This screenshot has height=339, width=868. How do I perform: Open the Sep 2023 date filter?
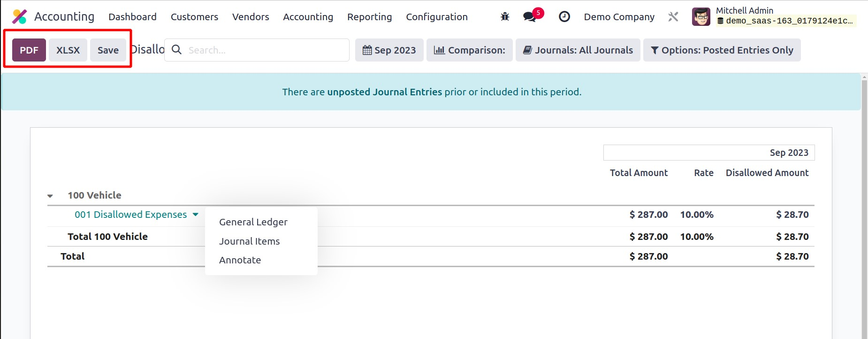(x=389, y=50)
